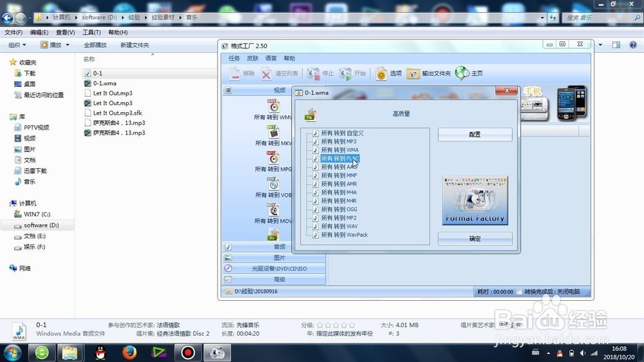
Task: Click the Format Factory logo thumbnail
Action: [x=475, y=200]
